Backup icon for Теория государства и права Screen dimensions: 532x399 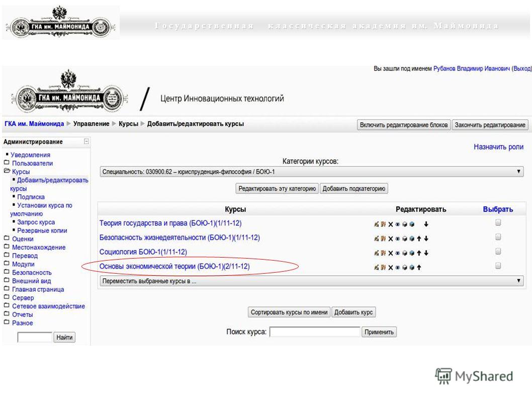click(x=404, y=224)
